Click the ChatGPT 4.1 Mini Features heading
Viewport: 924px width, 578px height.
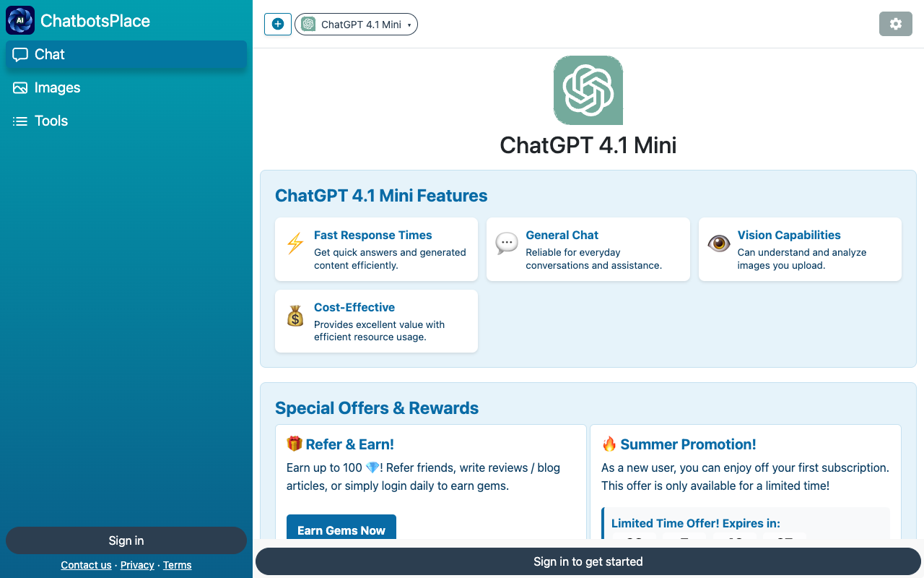pyautogui.click(x=381, y=196)
